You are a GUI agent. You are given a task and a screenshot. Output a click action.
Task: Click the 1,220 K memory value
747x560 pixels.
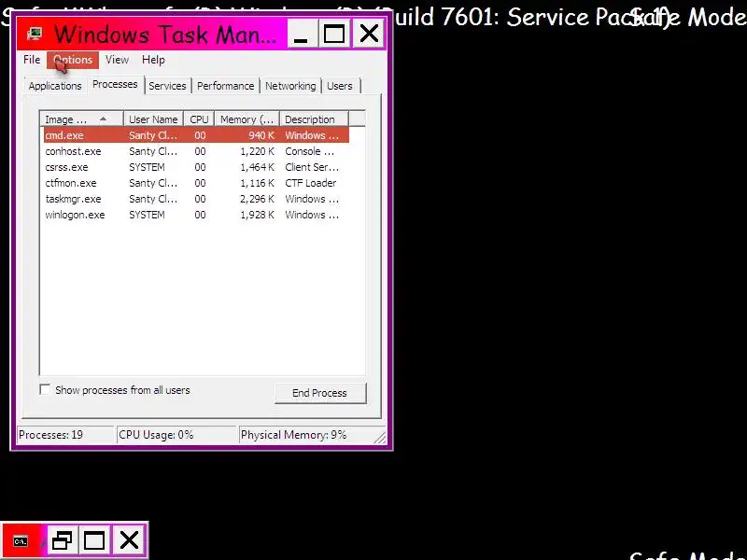[258, 151]
